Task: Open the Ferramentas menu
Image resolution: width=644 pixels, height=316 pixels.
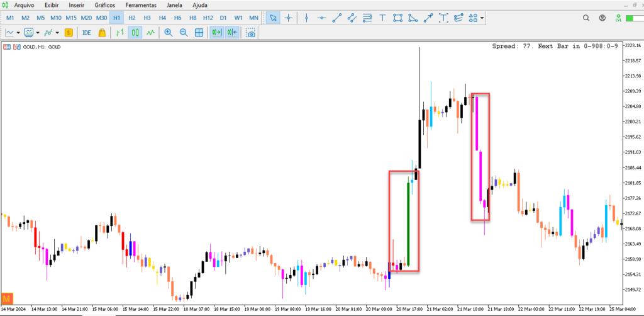Action: [141, 4]
